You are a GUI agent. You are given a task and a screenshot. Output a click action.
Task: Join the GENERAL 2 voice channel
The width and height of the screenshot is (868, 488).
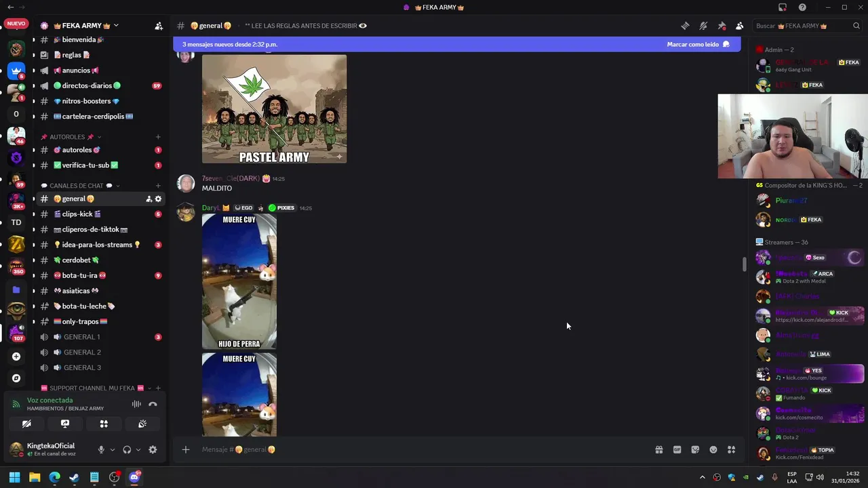[100, 352]
